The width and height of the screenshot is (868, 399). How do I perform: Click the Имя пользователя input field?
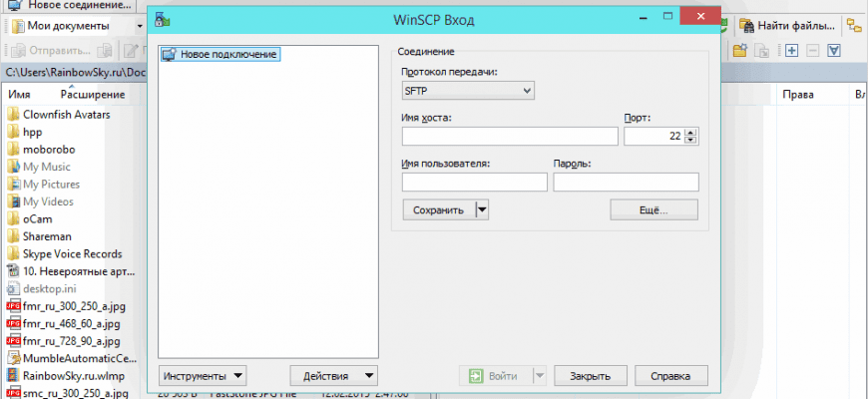(x=475, y=183)
